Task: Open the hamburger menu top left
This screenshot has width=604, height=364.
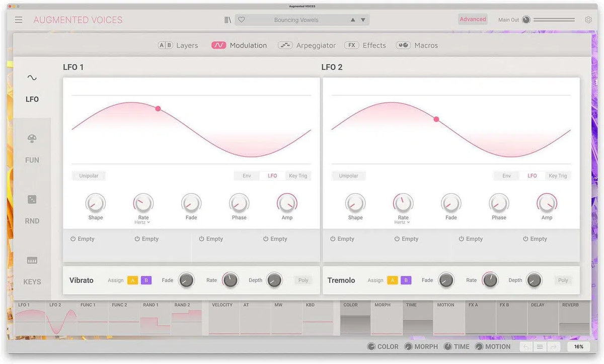Action: [x=18, y=19]
